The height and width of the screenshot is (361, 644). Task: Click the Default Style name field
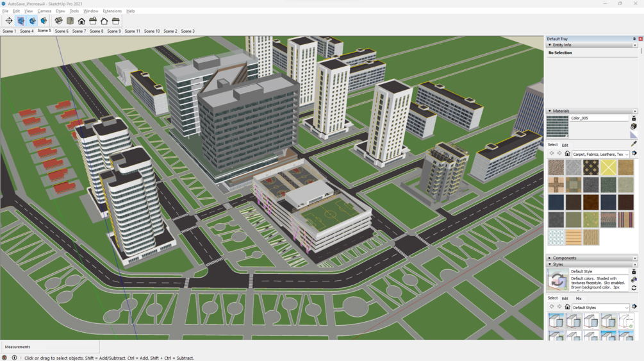599,271
